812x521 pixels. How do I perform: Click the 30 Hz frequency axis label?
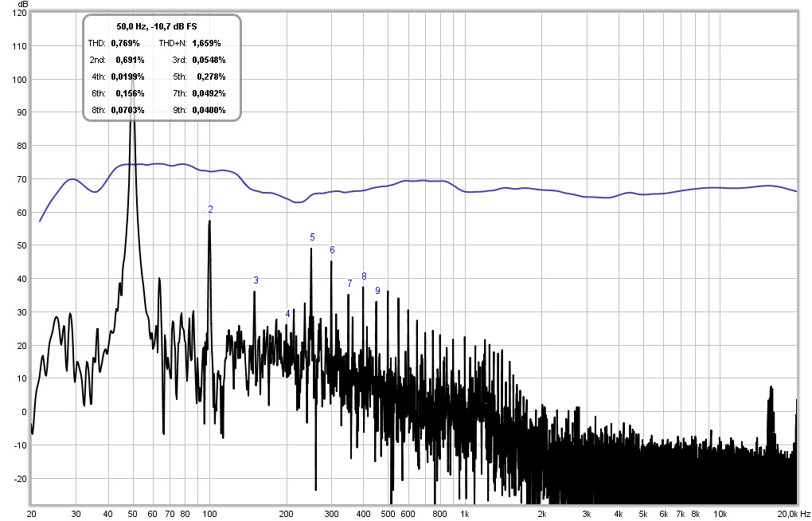pyautogui.click(x=76, y=515)
